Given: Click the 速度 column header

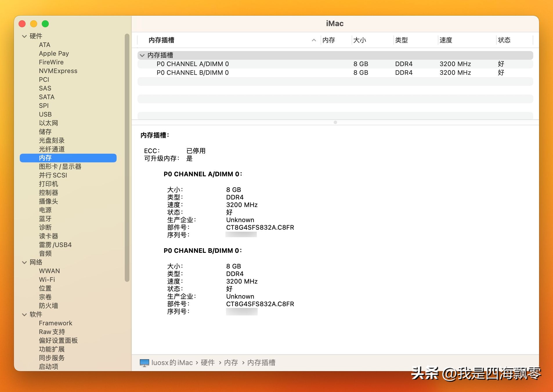Looking at the screenshot, I should click(x=446, y=40).
